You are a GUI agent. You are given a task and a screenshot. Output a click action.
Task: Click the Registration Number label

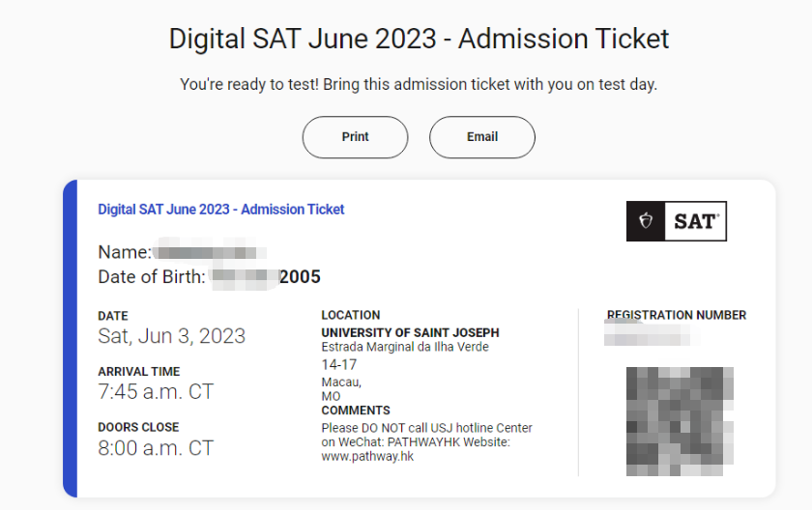[677, 315]
